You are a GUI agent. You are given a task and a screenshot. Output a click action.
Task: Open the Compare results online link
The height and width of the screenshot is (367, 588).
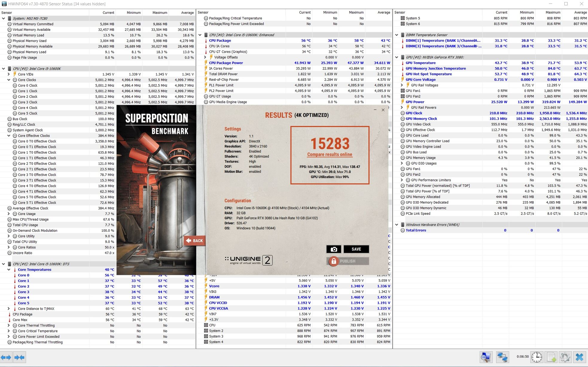(x=330, y=154)
